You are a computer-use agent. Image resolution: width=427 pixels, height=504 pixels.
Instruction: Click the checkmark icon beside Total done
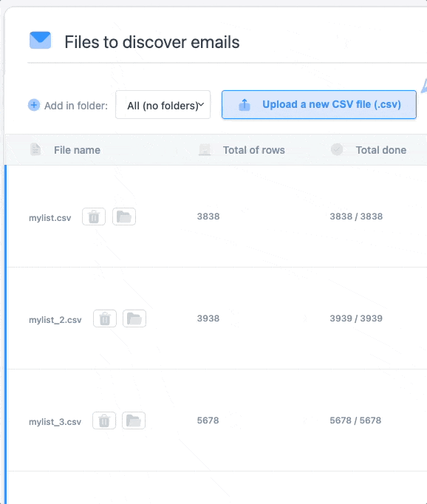tap(337, 149)
